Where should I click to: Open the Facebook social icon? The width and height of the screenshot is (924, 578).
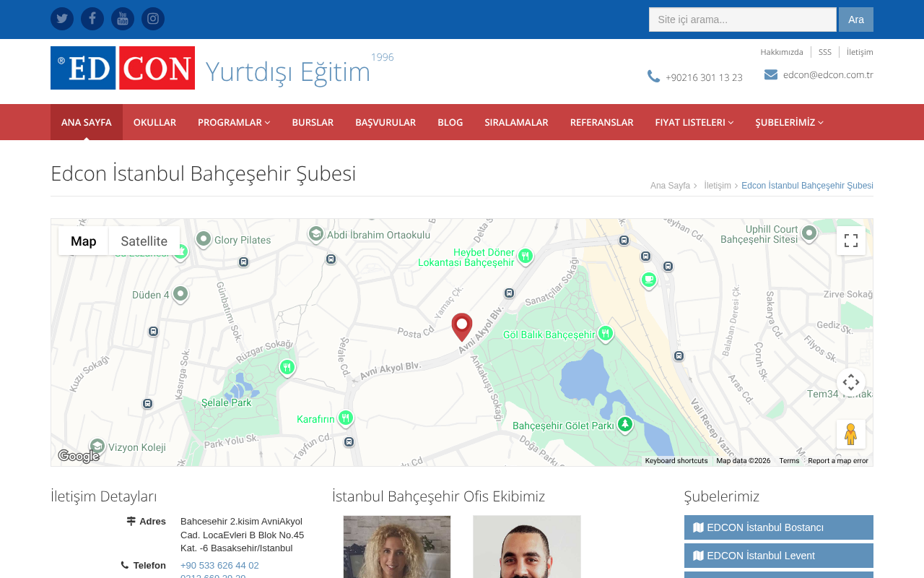(x=92, y=19)
